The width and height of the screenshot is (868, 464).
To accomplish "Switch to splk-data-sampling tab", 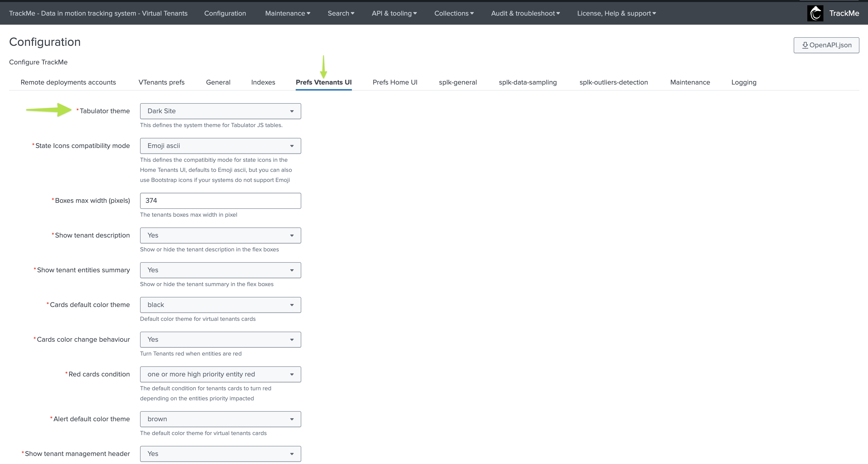I will click(527, 83).
